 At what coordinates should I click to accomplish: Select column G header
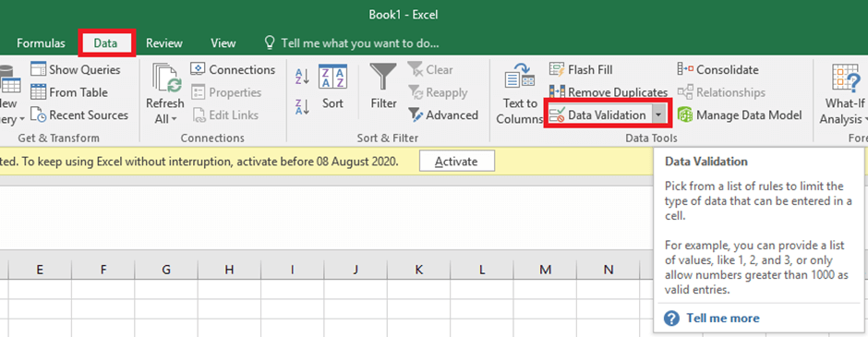click(166, 270)
